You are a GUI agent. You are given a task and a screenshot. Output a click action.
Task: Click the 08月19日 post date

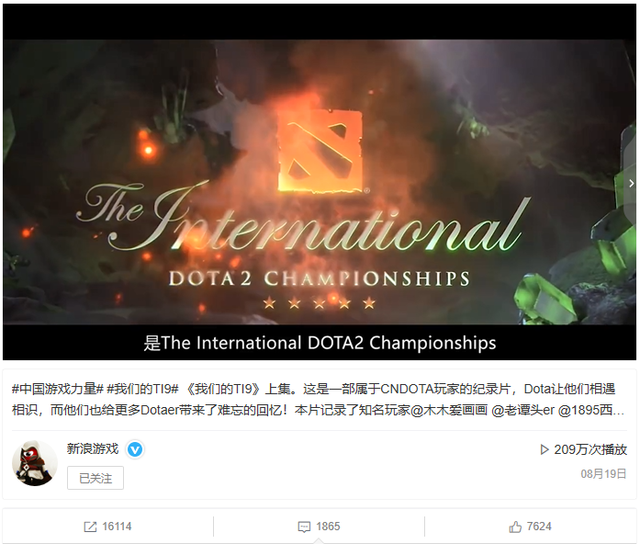pyautogui.click(x=603, y=474)
